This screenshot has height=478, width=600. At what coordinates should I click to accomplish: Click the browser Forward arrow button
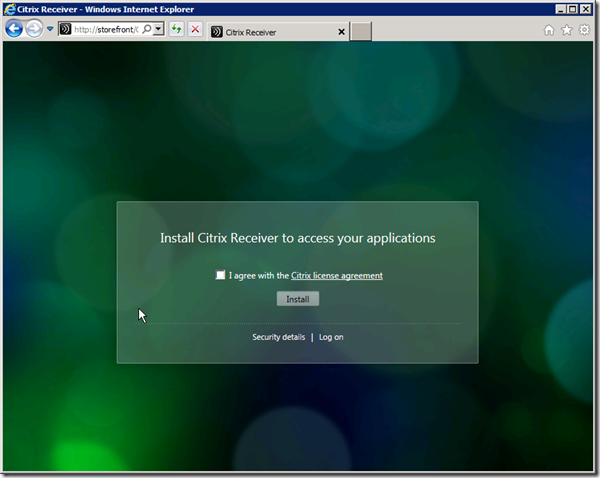tap(34, 29)
